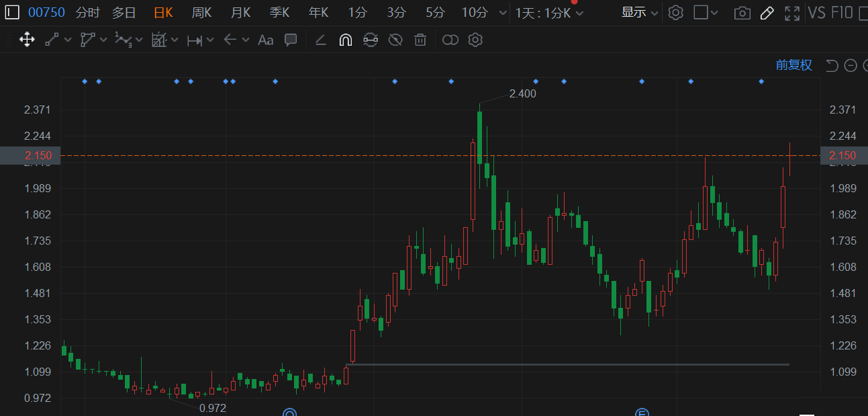Expand the window layout dropdown arrow
The width and height of the screenshot is (868, 416).
[714, 13]
